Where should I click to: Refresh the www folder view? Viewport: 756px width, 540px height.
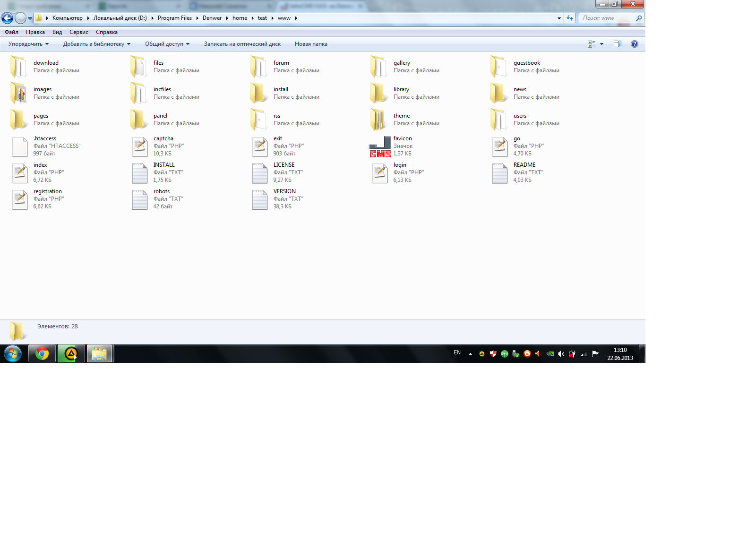(570, 18)
